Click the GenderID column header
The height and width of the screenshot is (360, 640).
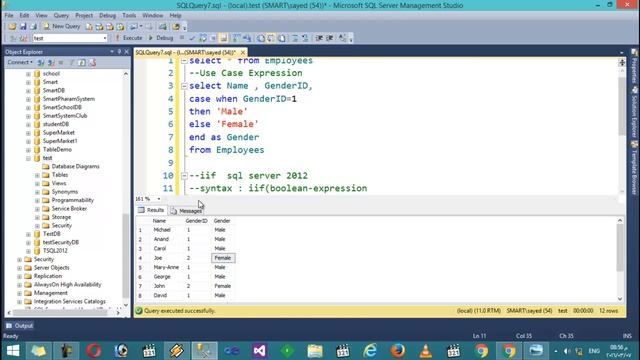[196, 221]
